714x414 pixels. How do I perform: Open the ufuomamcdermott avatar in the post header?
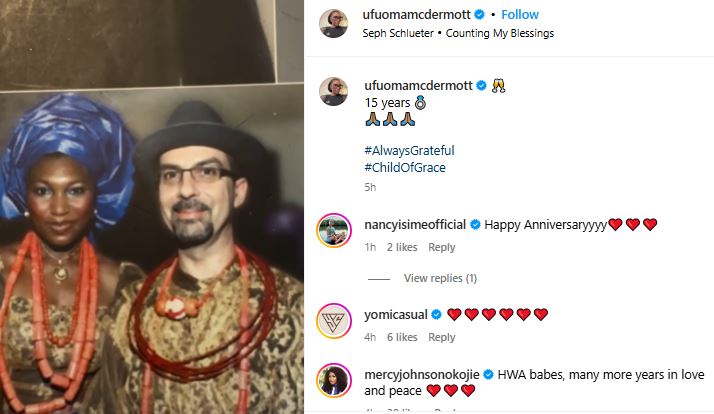tap(333, 22)
